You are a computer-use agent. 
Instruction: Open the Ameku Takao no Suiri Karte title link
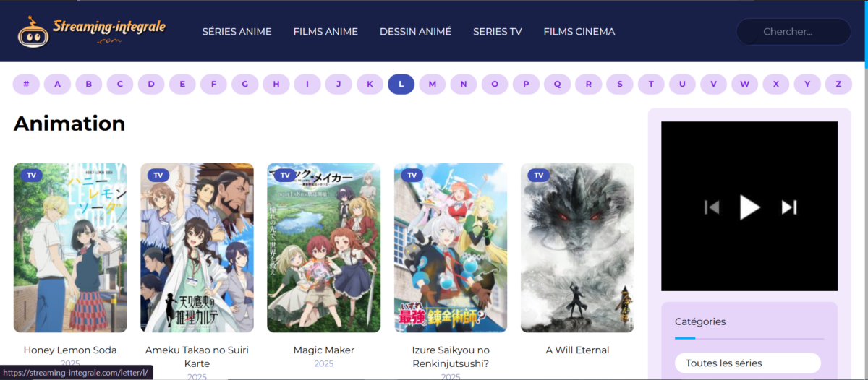pos(197,356)
